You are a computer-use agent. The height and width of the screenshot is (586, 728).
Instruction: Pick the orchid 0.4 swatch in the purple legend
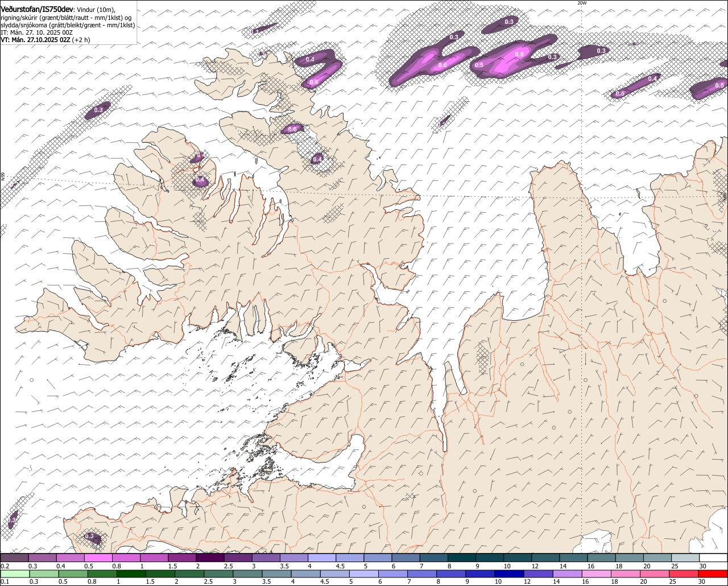[x=70, y=558]
